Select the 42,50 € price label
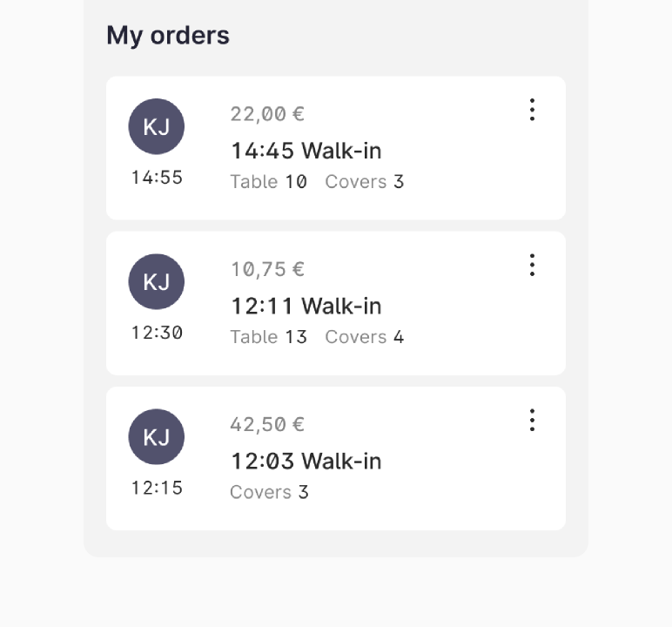Image resolution: width=672 pixels, height=627 pixels. [267, 425]
